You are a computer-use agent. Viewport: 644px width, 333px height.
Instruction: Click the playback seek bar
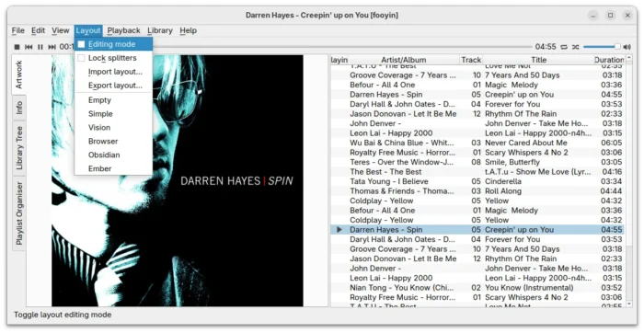[343, 47]
